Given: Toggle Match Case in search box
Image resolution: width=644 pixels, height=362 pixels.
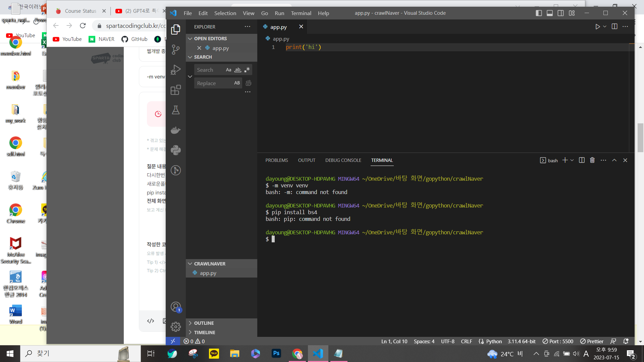Looking at the screenshot, I should point(228,70).
